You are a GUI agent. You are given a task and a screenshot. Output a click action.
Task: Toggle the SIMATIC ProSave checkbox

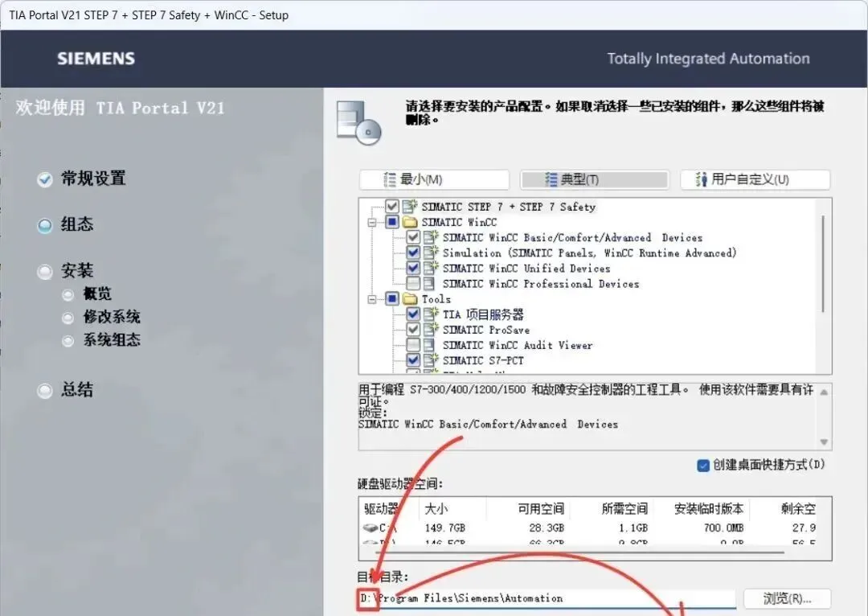413,330
